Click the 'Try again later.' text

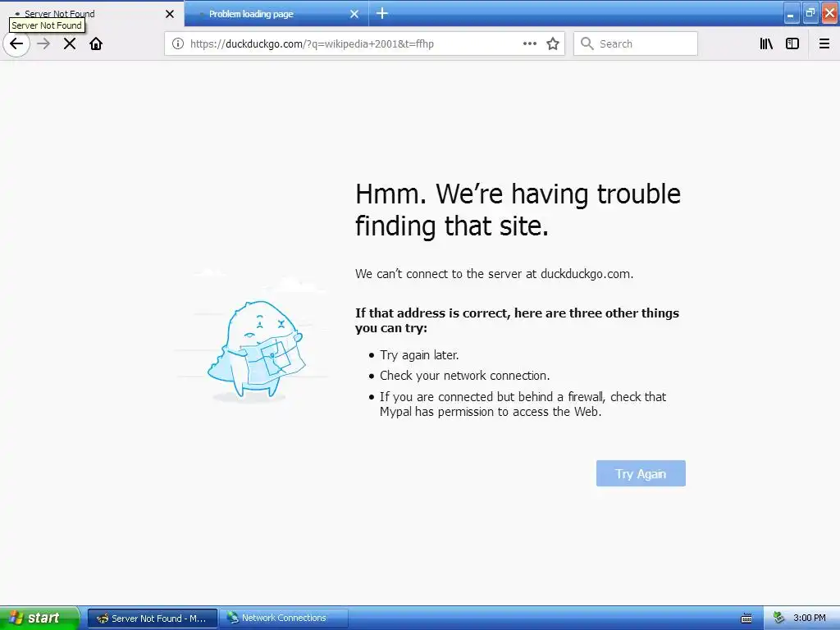click(x=419, y=355)
